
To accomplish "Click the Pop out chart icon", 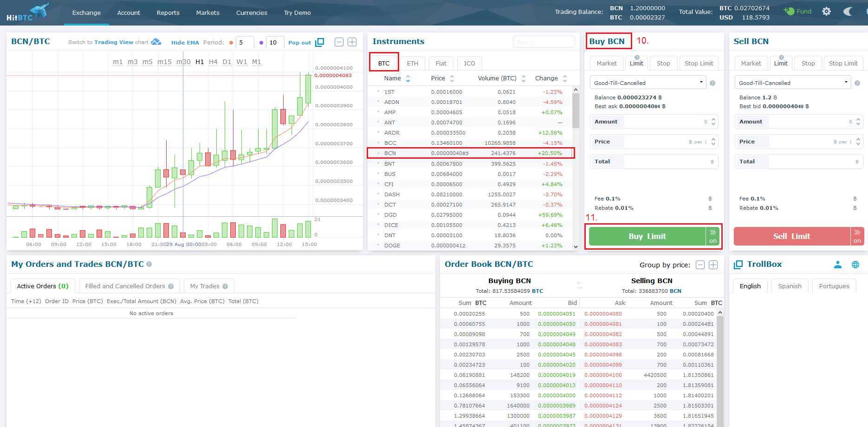I will coord(319,42).
